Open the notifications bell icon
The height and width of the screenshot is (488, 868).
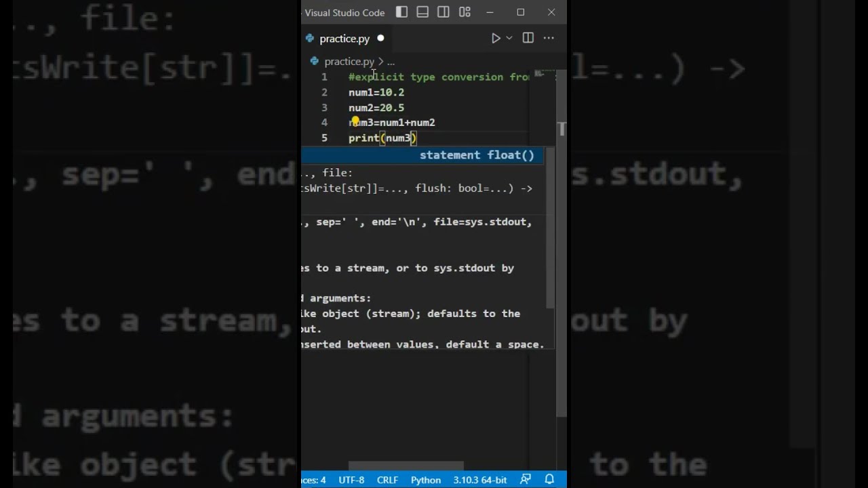click(550, 480)
